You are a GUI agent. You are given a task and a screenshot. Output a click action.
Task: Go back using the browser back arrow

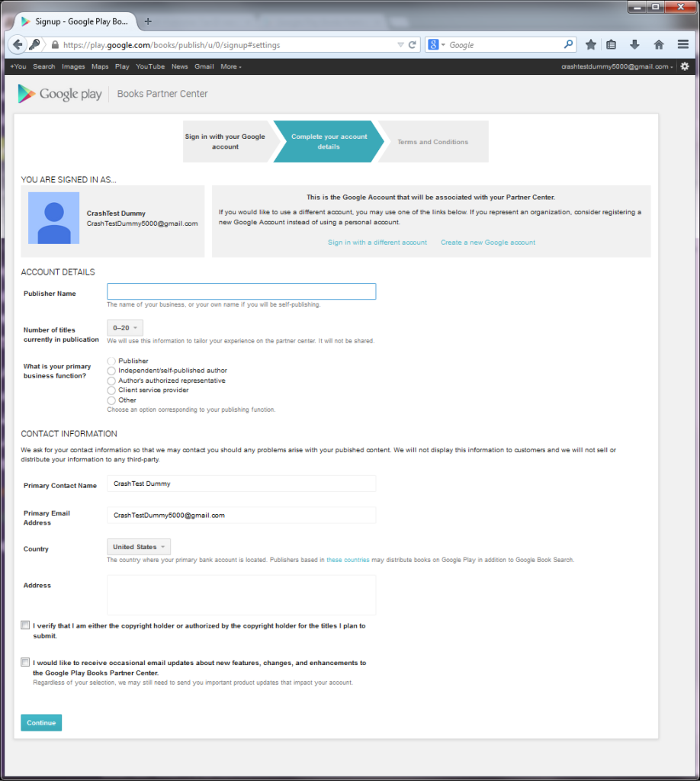(x=17, y=45)
